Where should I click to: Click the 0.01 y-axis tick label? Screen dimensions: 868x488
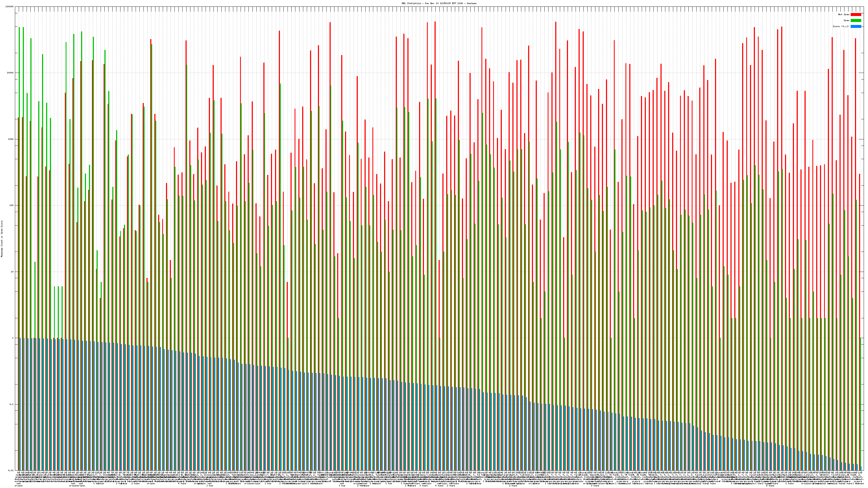[11, 470]
